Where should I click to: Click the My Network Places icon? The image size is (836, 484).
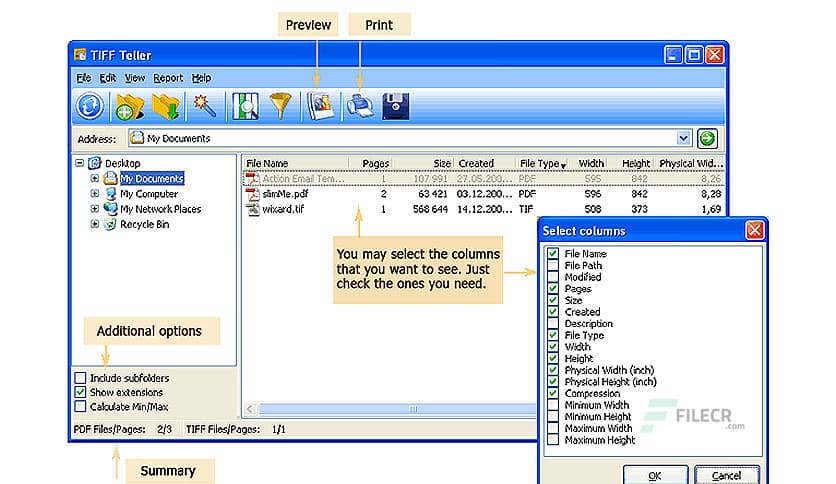tap(110, 208)
